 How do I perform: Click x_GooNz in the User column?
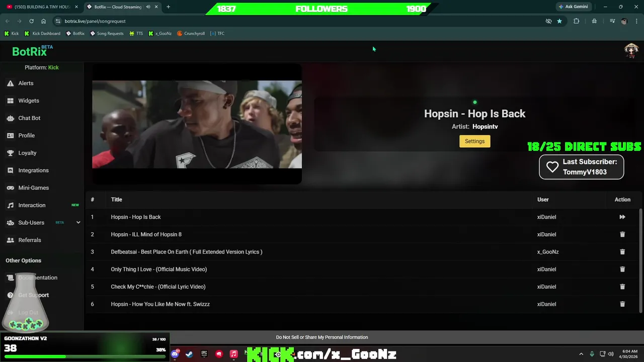pyautogui.click(x=548, y=252)
